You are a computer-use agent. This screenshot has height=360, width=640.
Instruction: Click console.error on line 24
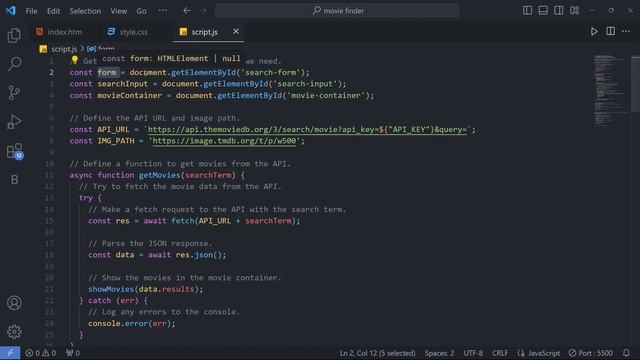click(x=118, y=323)
